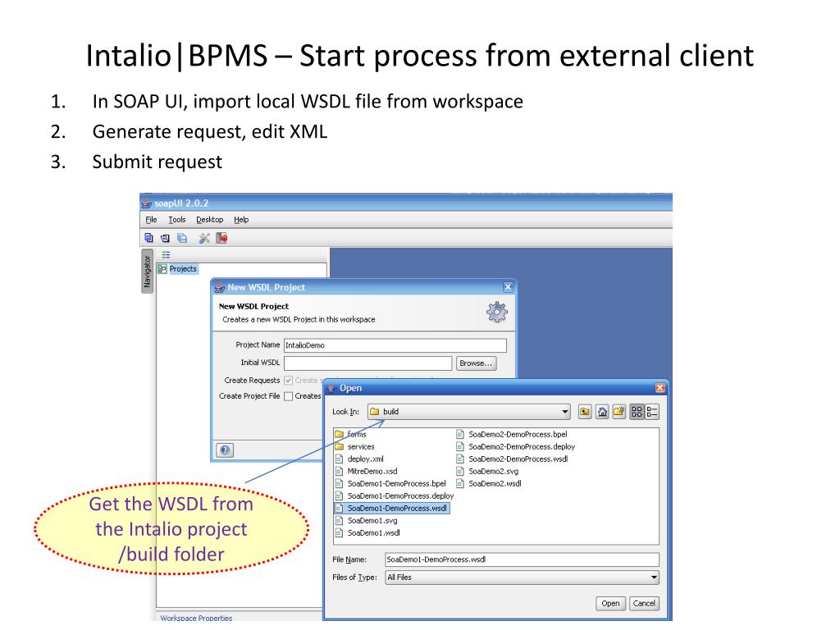Image resolution: width=840 pixels, height=630 pixels.
Task: Click the Navigator side tab
Action: coord(147,271)
